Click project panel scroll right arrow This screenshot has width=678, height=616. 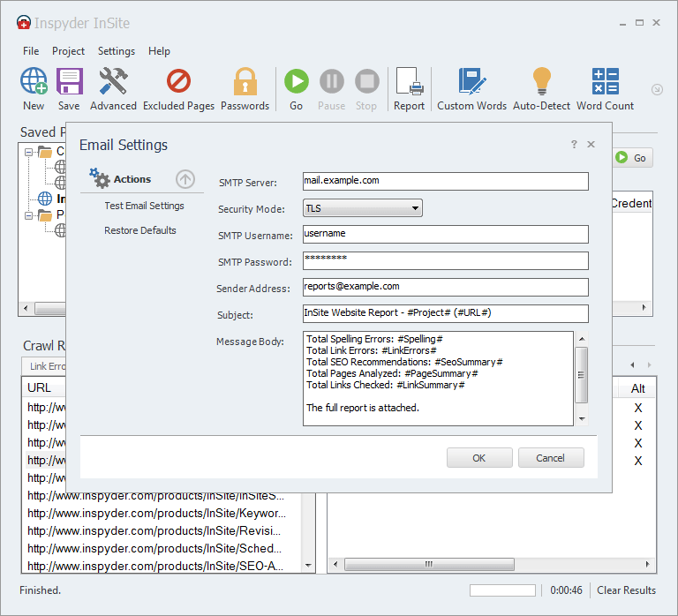point(644,308)
